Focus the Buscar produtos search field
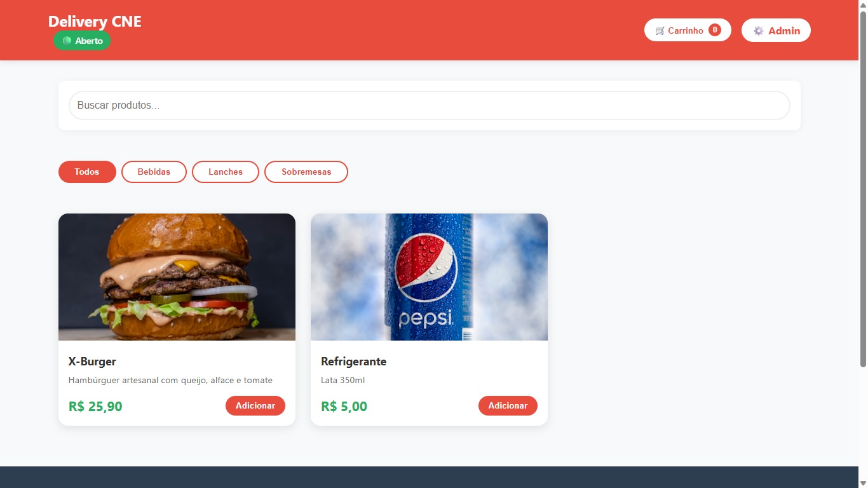868x488 pixels. 430,105
